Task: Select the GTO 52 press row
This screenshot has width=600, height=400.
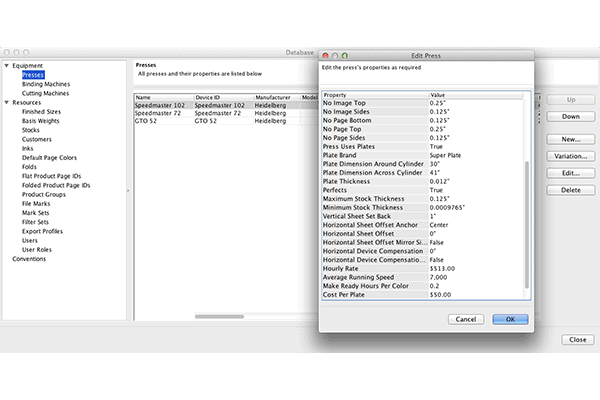Action: 226,121
